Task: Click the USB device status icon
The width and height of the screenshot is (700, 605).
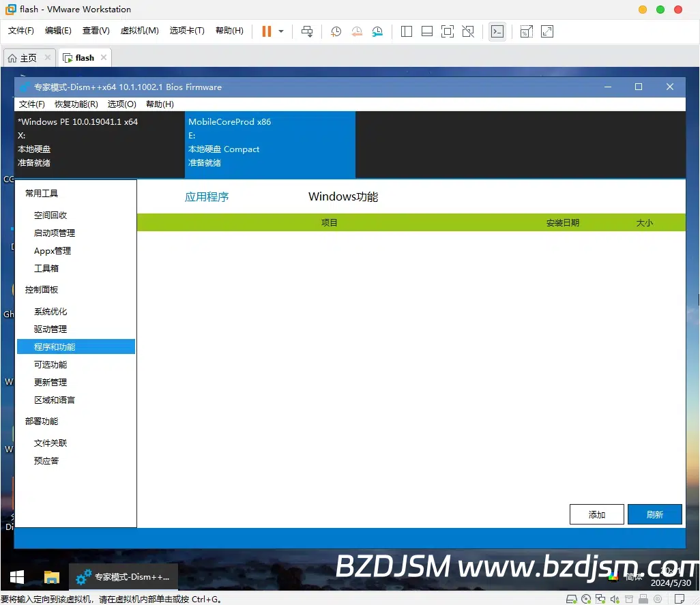Action: tap(643, 599)
